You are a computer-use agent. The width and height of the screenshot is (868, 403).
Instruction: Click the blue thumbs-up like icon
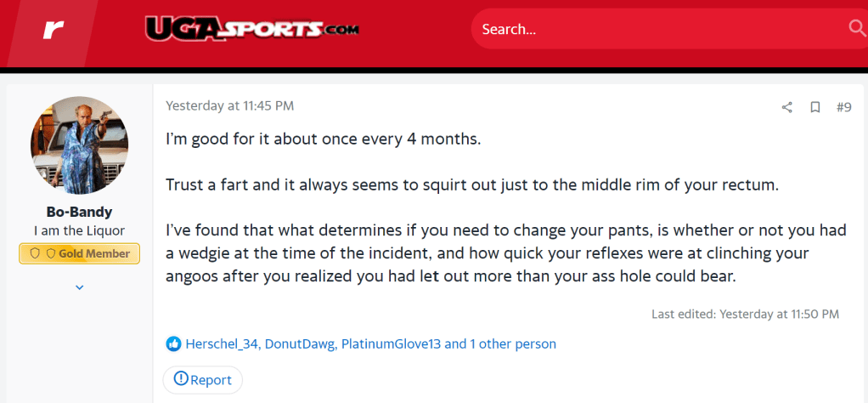click(173, 343)
